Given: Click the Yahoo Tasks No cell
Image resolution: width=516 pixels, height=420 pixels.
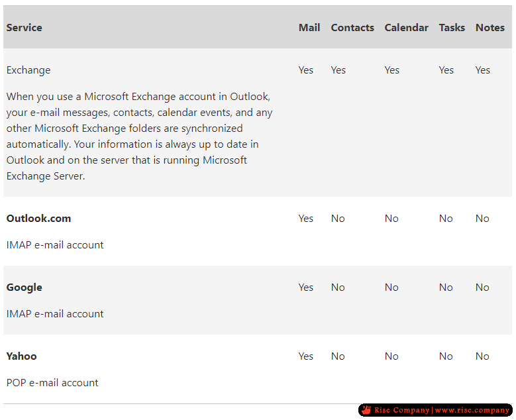Looking at the screenshot, I should [x=446, y=356].
